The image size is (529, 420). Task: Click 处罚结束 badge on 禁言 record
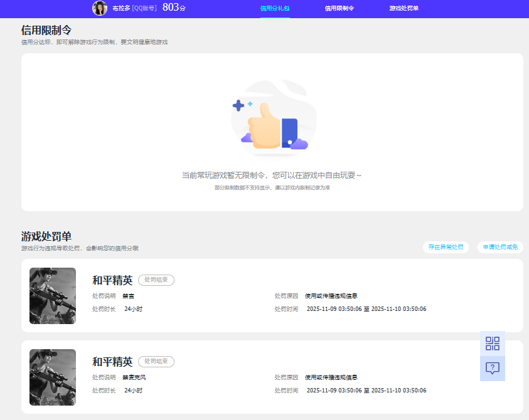pos(156,280)
